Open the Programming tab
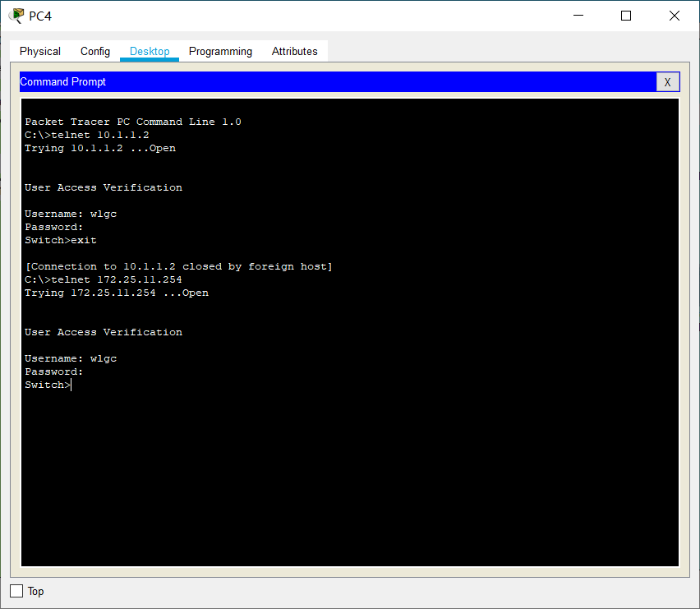Viewport: 700px width, 609px height. coord(220,51)
